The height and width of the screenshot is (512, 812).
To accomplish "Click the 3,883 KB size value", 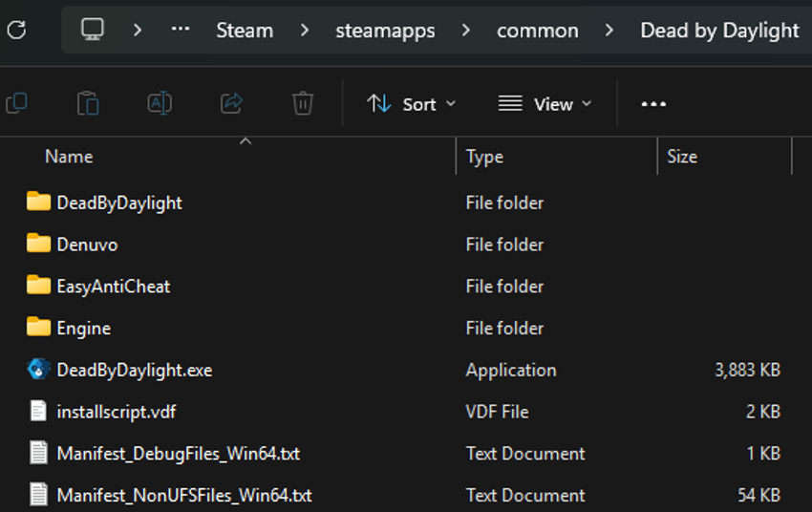I will click(x=747, y=371).
